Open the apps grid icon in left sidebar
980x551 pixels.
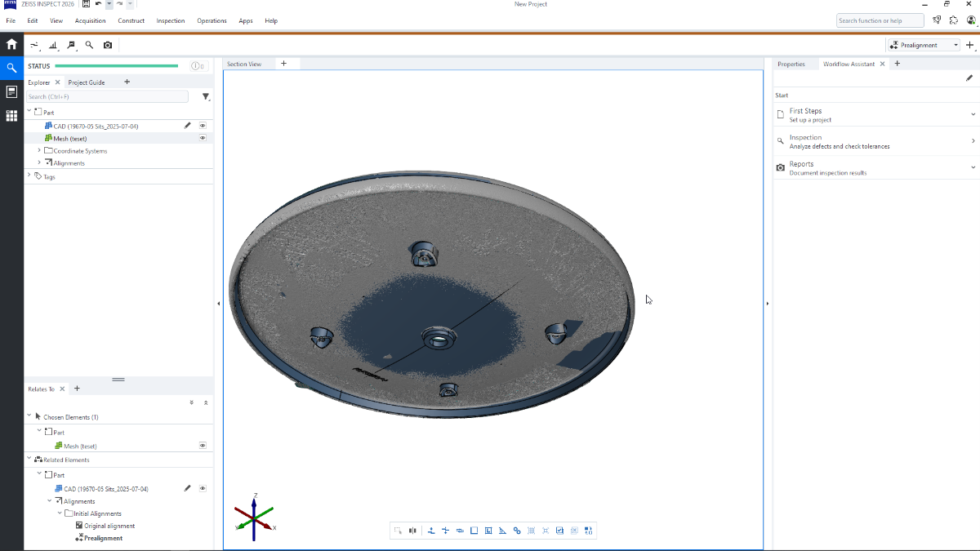[11, 116]
